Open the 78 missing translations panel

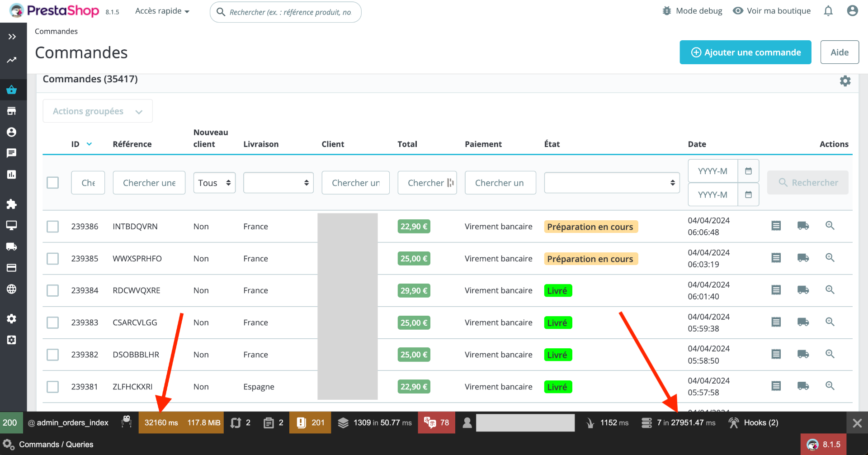point(437,423)
